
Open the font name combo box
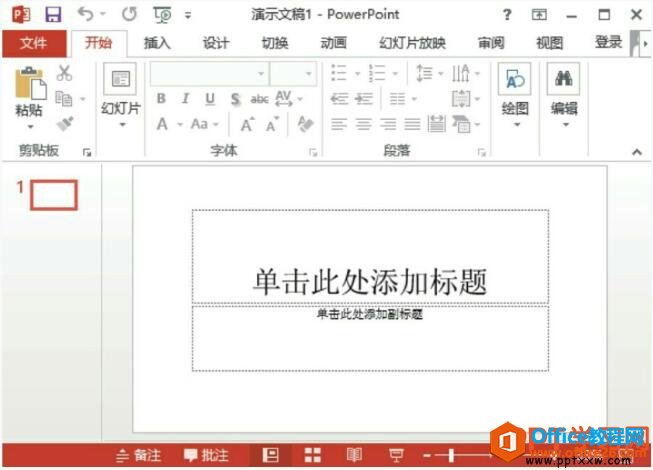pyautogui.click(x=209, y=74)
